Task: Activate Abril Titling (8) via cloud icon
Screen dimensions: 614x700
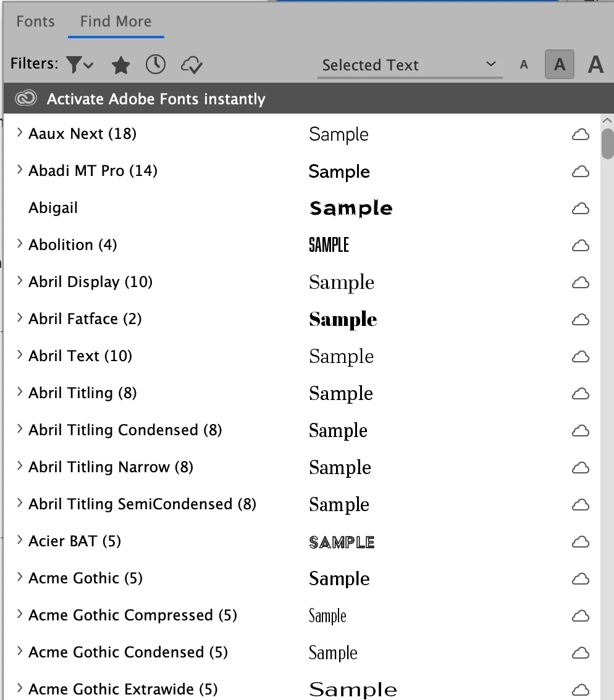Action: (581, 394)
